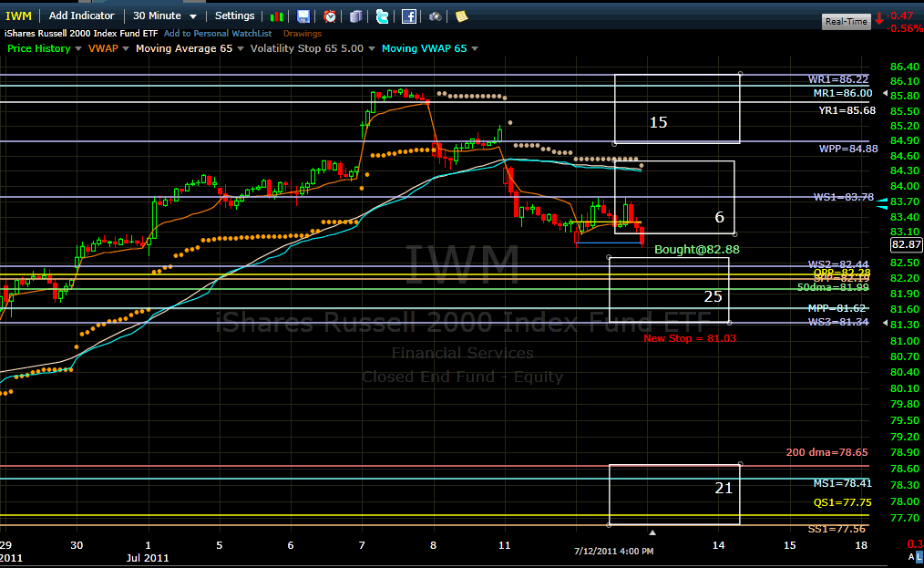Image resolution: width=924 pixels, height=568 pixels.
Task: Switch to arithmetic scale with A
Action: [911, 557]
